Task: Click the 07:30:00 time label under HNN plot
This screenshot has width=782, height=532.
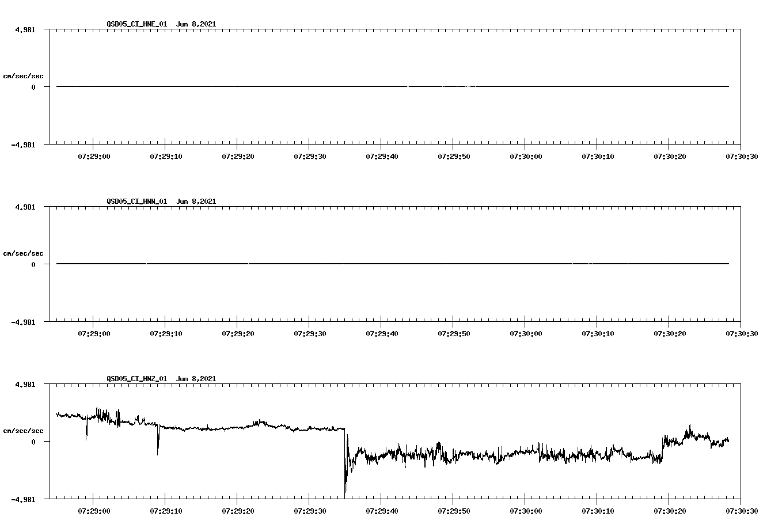Action: coord(526,333)
